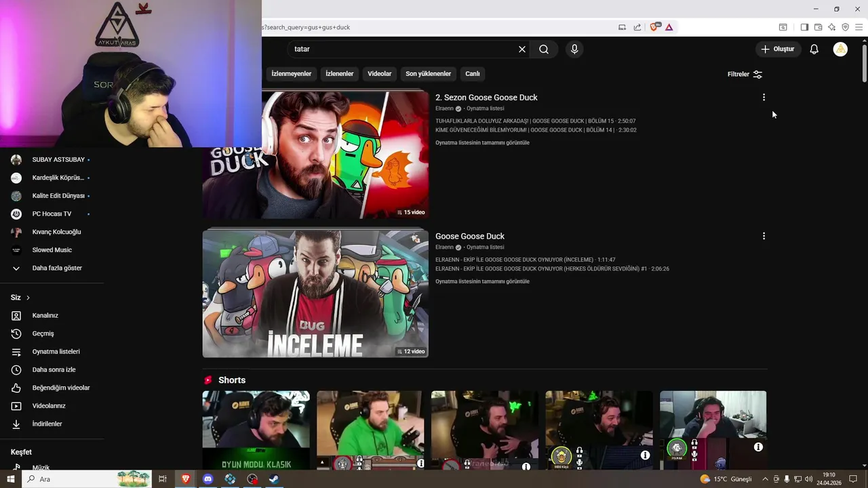Open Discord from the taskbar
This screenshot has height=488, width=868.
[x=208, y=479]
